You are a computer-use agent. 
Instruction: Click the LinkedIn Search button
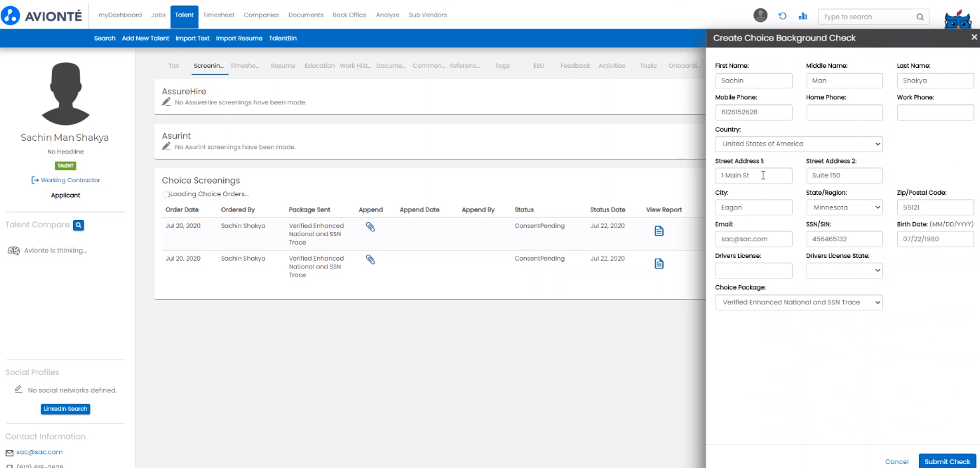click(x=65, y=409)
